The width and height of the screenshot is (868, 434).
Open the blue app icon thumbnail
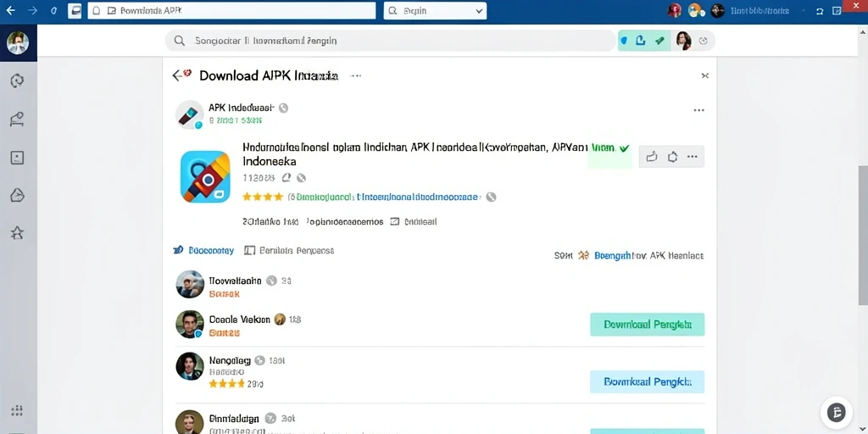click(x=205, y=176)
